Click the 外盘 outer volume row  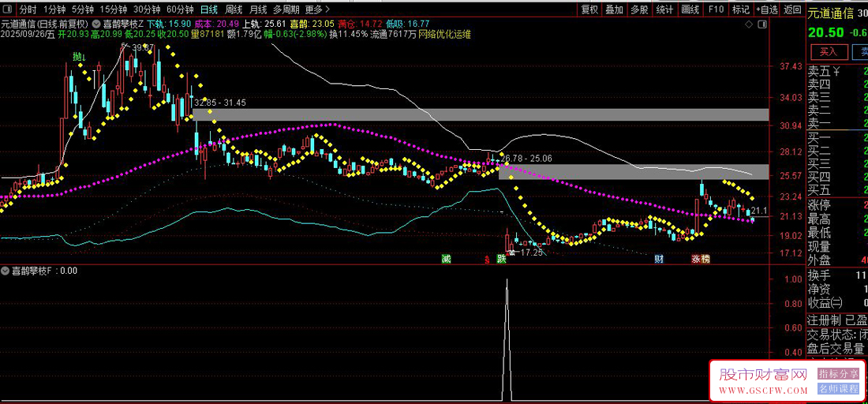coord(837,260)
